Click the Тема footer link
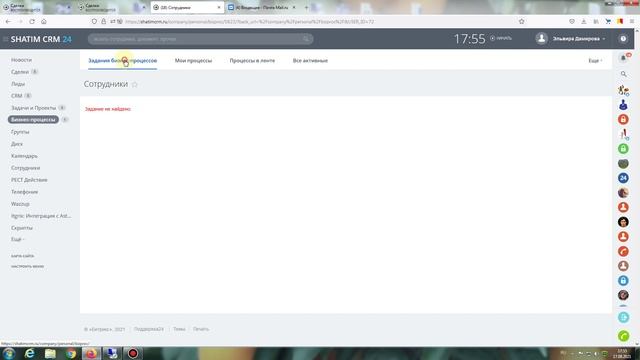The width and height of the screenshot is (640, 360). tap(179, 329)
